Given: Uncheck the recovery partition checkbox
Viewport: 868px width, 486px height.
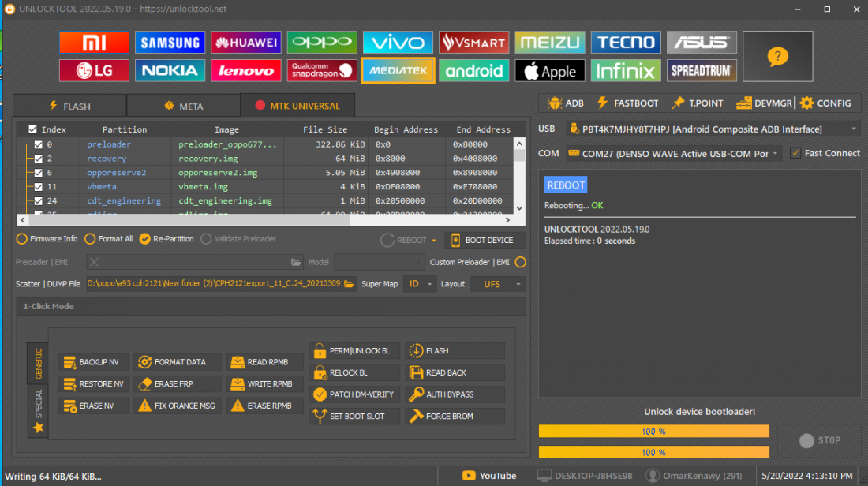Looking at the screenshot, I should pos(38,159).
